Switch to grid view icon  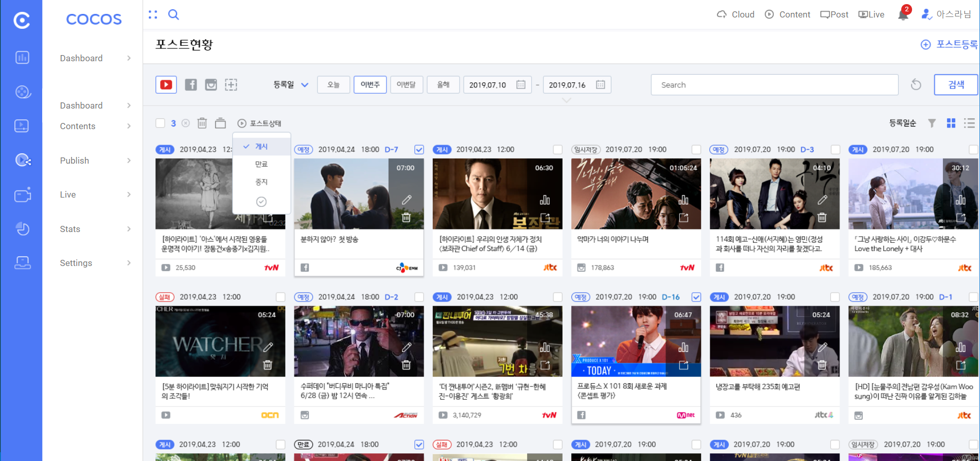[951, 123]
